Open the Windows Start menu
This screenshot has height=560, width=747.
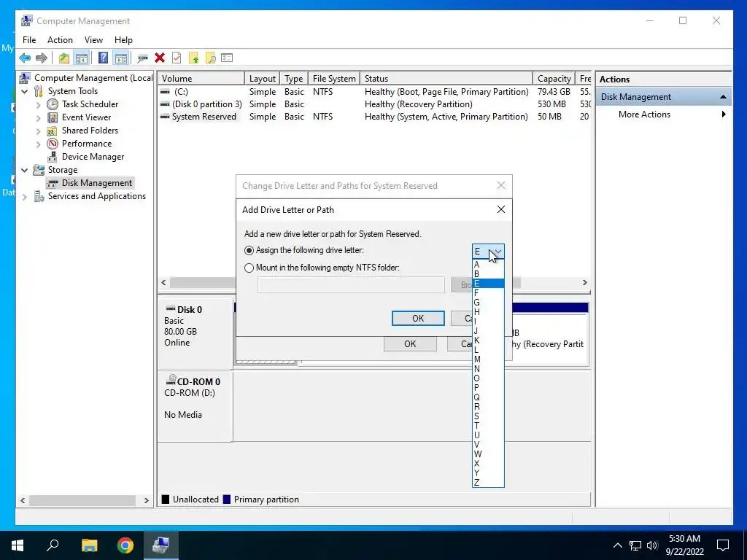coord(18,545)
